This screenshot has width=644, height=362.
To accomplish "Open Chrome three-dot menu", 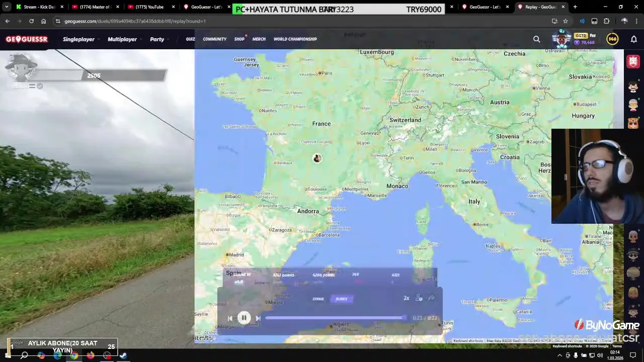I will click(637, 21).
